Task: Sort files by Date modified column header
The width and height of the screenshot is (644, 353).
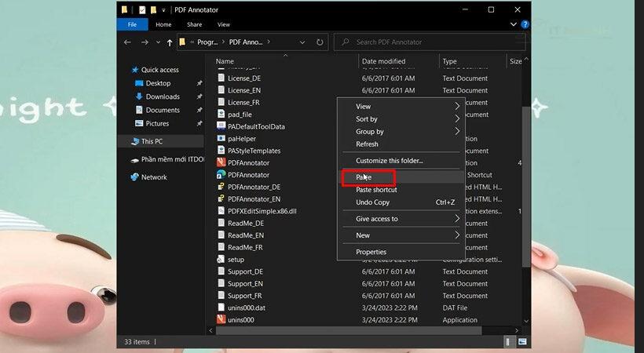Action: [383, 61]
